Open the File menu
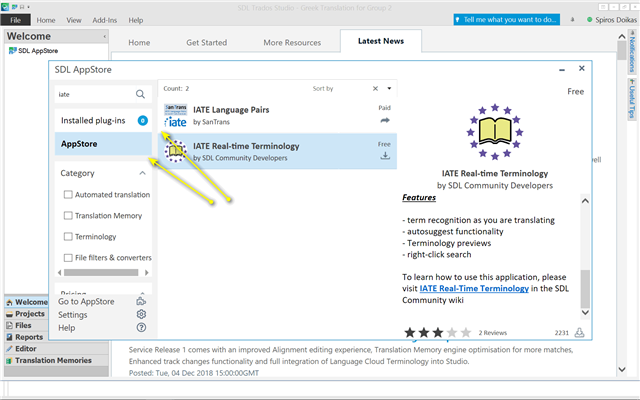The image size is (640, 400). coord(16,20)
